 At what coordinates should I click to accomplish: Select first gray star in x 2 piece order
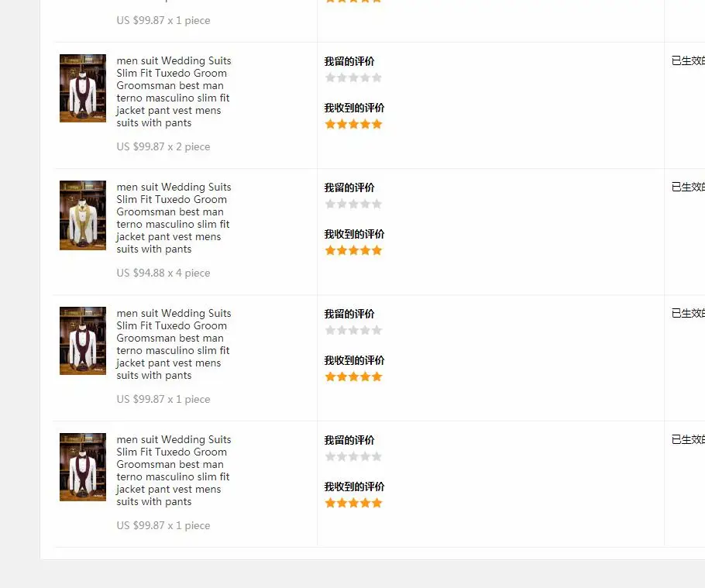point(330,77)
